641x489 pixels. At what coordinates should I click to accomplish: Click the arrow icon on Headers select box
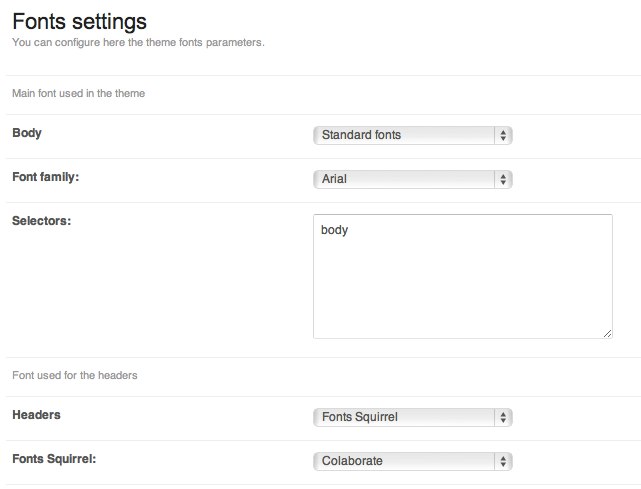pyautogui.click(x=503, y=416)
